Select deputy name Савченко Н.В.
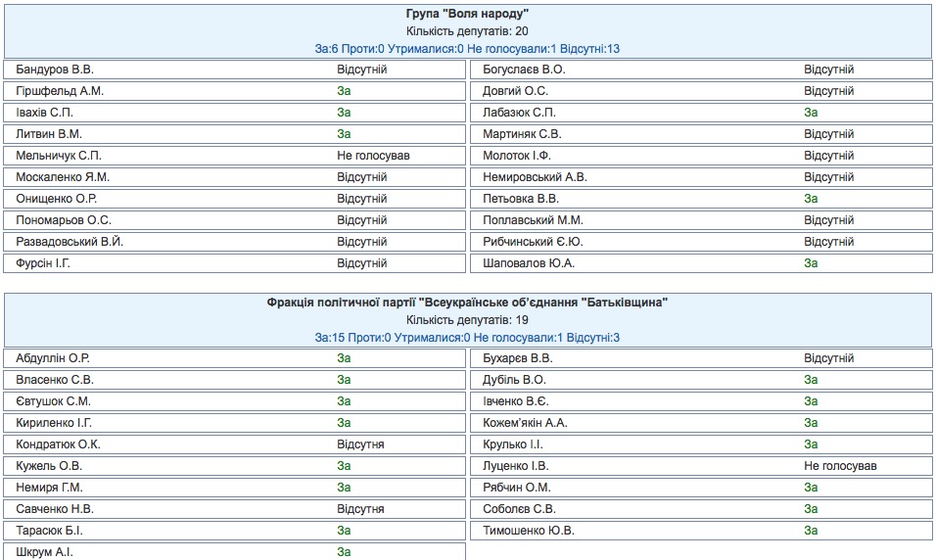 pos(55,509)
